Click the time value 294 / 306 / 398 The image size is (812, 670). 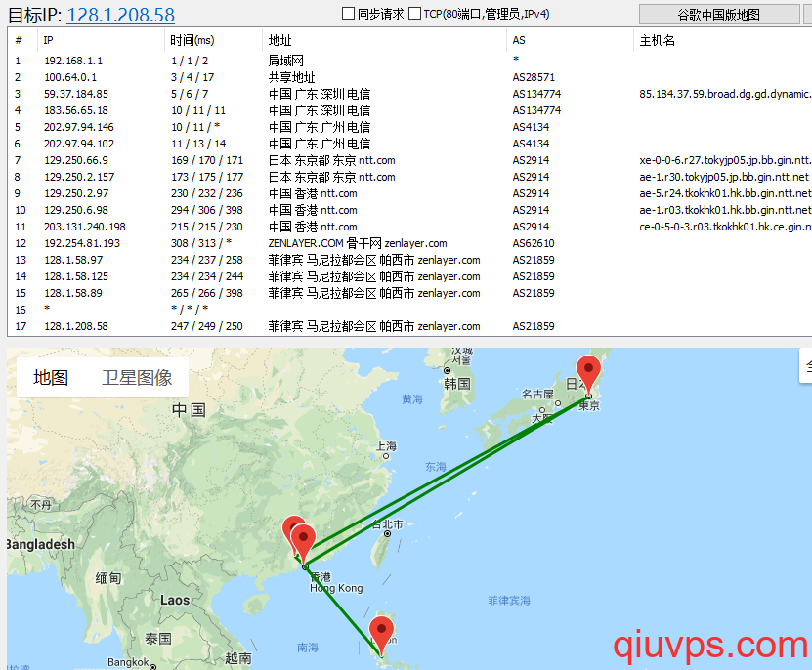[207, 210]
